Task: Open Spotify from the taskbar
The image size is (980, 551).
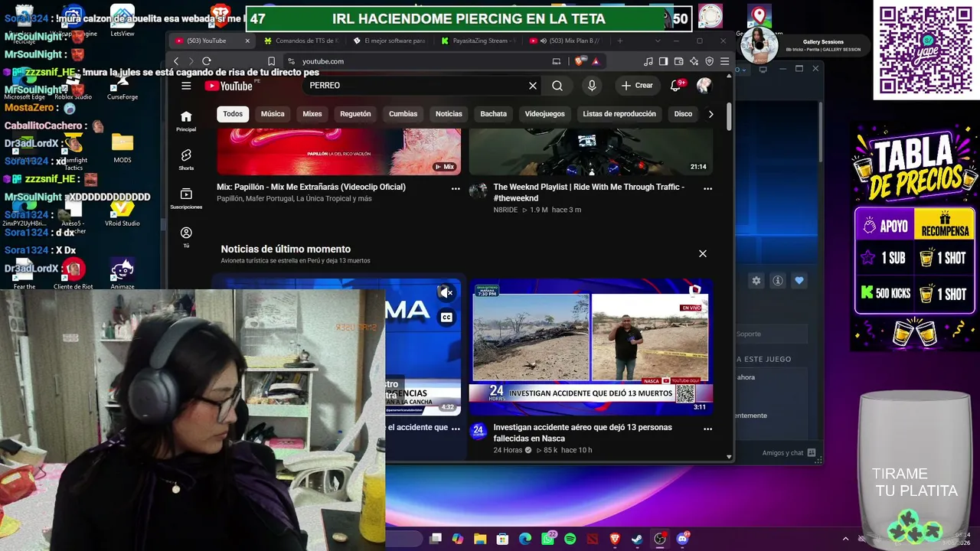Action: click(570, 539)
